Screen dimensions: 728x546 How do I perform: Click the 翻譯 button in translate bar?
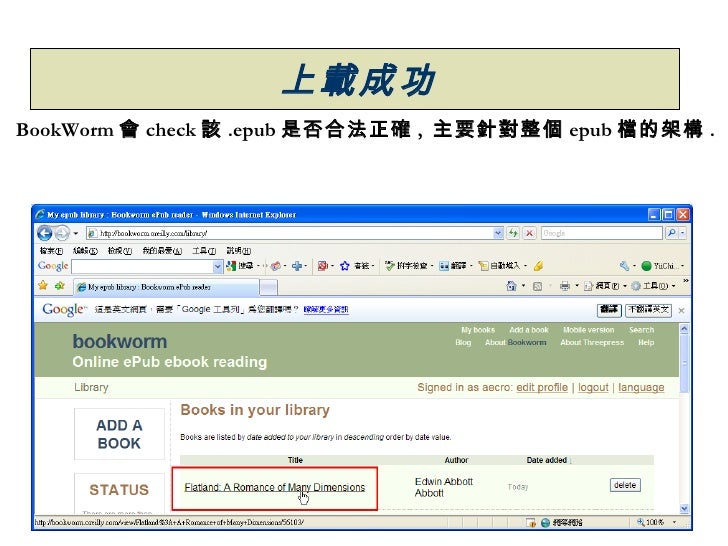pyautogui.click(x=609, y=310)
